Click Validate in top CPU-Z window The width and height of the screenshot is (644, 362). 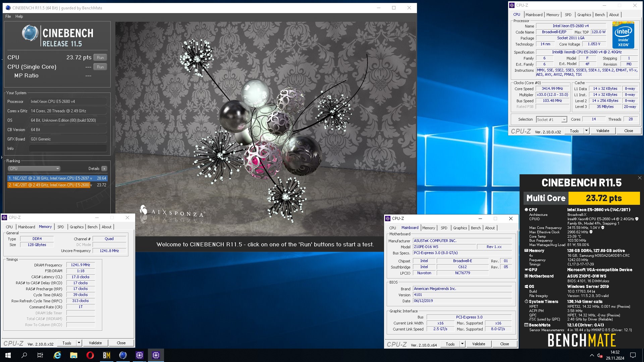(x=603, y=131)
